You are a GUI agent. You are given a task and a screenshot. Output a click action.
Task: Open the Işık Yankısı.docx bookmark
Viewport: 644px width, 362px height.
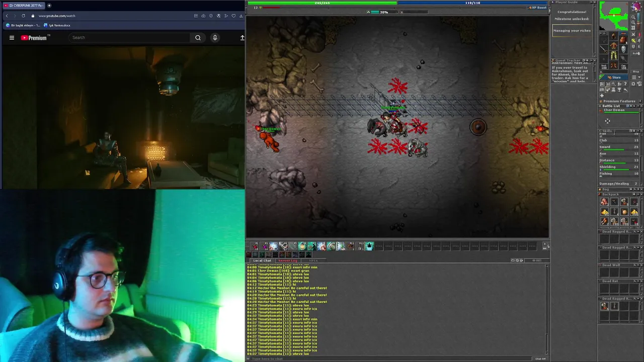tap(57, 25)
